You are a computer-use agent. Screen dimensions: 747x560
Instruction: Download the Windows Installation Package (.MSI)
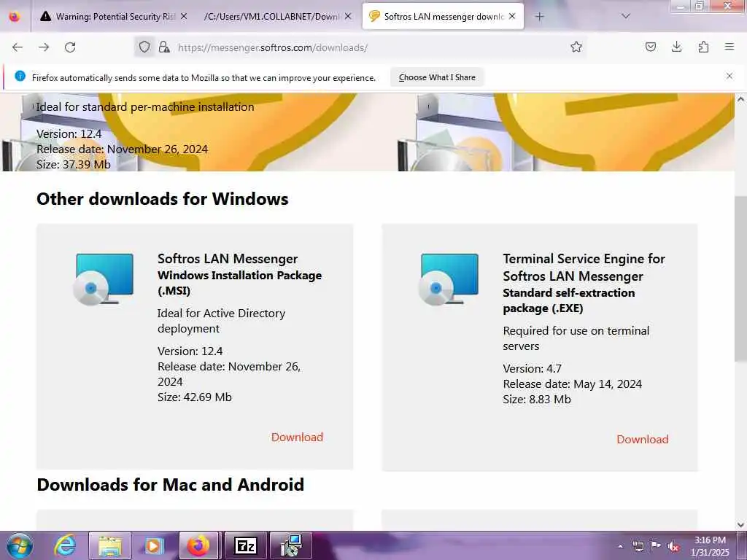297,437
